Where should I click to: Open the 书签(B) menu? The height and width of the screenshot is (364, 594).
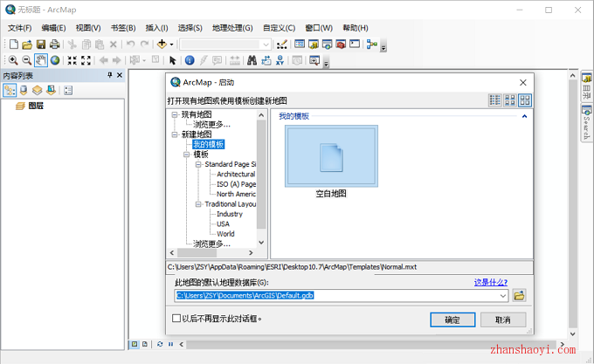click(123, 28)
